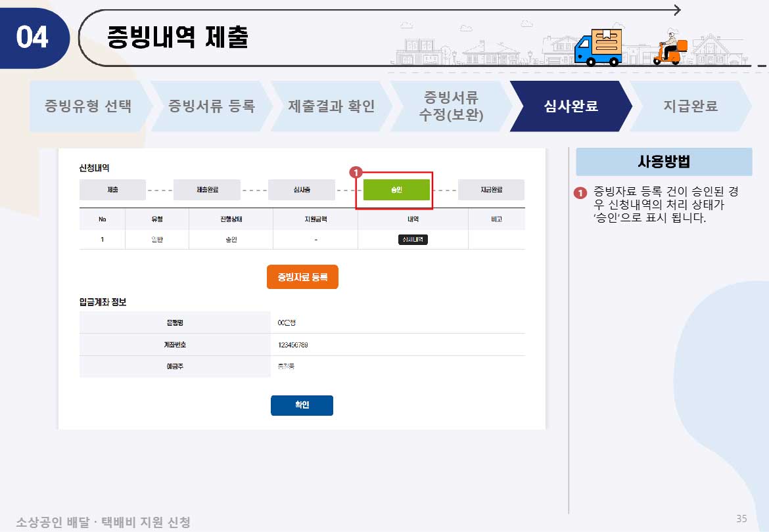Image resolution: width=769 pixels, height=532 pixels.
Task: Click the 사용방법 panel header
Action: [663, 162]
